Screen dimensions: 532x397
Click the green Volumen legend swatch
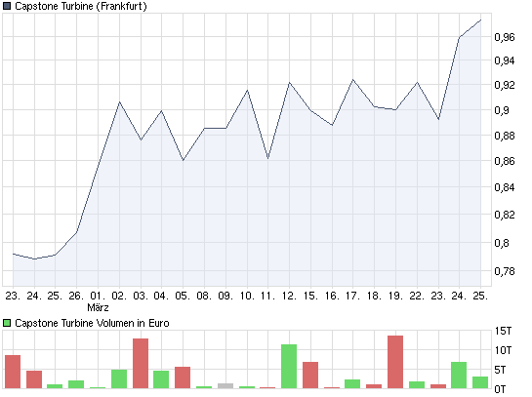click(7, 323)
